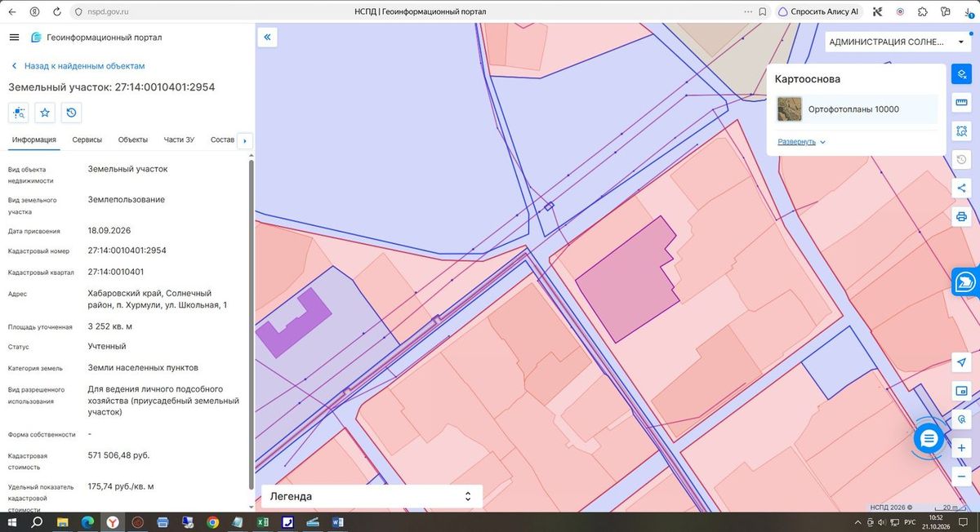Click category value Земли населенных пунктов
Image resolution: width=980 pixels, height=532 pixels.
(143, 368)
